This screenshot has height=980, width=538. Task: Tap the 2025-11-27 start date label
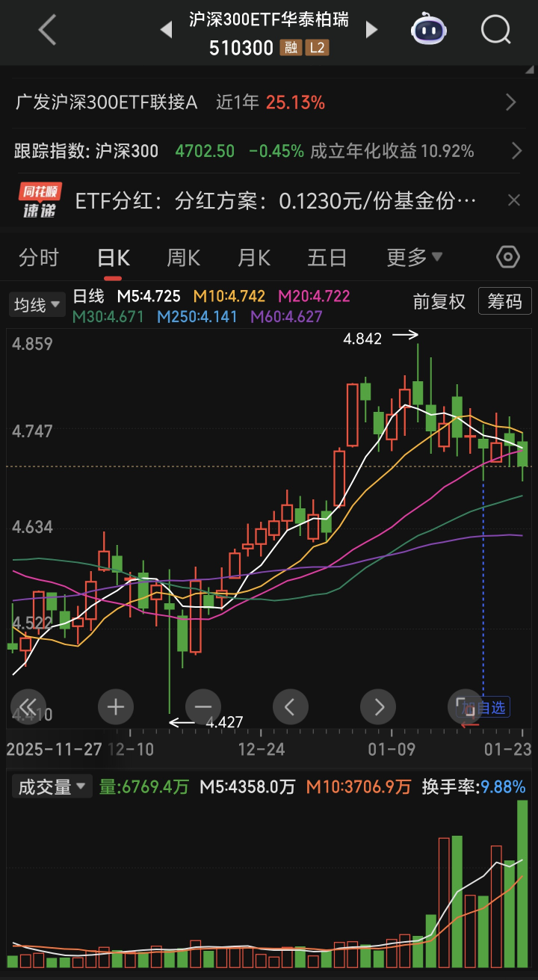(54, 748)
